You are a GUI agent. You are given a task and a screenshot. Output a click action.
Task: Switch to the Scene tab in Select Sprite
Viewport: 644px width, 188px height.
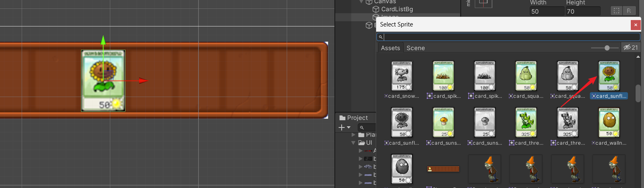pyautogui.click(x=415, y=48)
